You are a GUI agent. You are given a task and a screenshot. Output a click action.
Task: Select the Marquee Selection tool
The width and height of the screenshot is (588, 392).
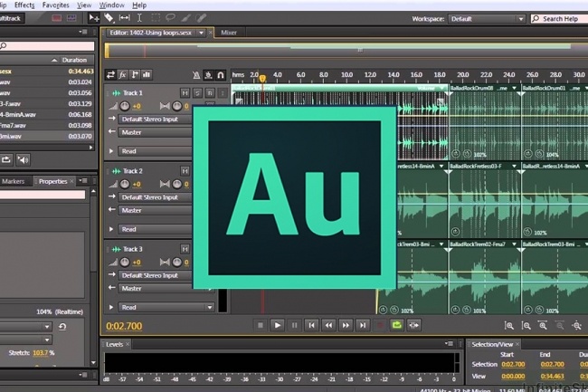point(156,17)
